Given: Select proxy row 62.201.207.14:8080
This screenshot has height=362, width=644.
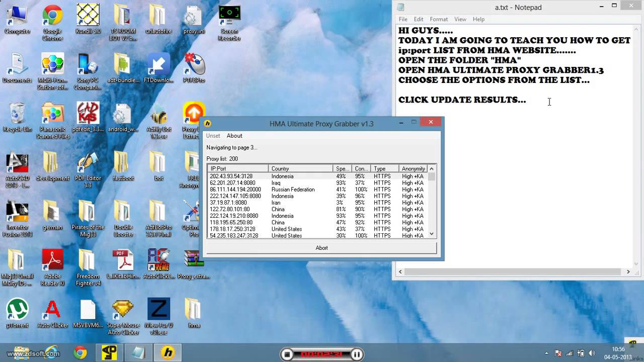Looking at the screenshot, I should click(x=317, y=183).
